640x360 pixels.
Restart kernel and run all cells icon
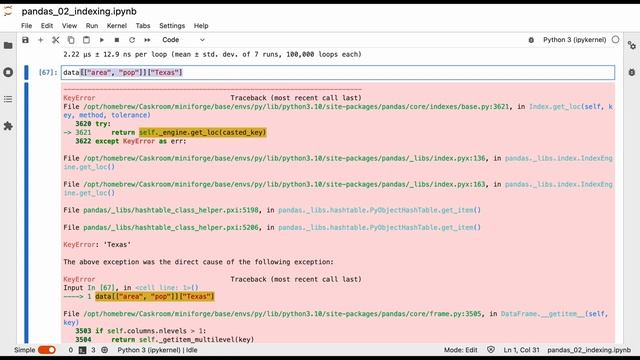tap(147, 40)
